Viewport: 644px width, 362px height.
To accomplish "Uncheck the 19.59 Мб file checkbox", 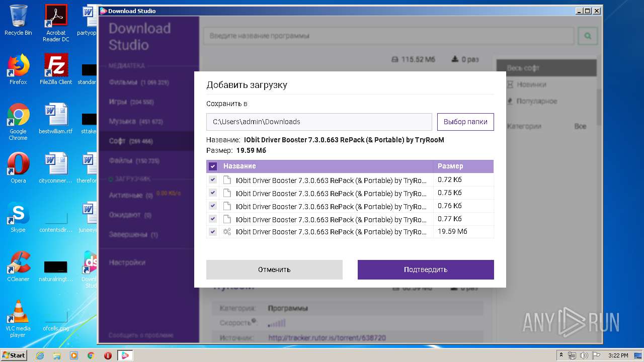I will (x=213, y=232).
